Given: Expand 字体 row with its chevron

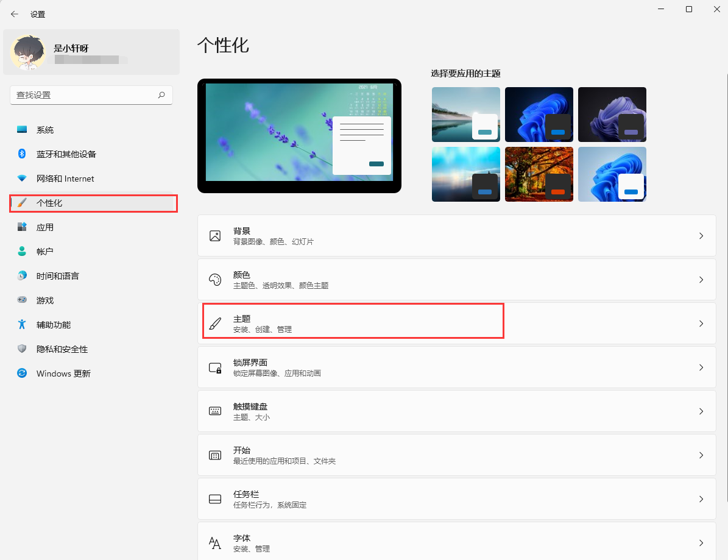Looking at the screenshot, I should click(x=701, y=543).
